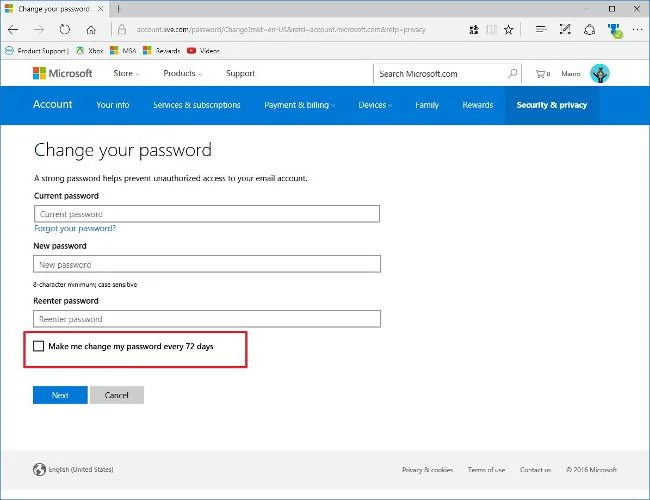Maximize the browser window
Image resolution: width=650 pixels, height=500 pixels.
coord(612,9)
